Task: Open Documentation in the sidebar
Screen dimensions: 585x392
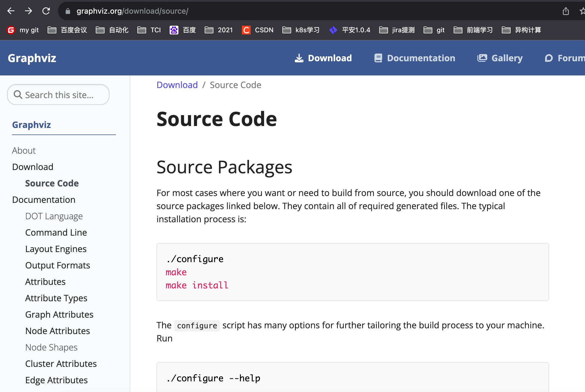Action: tap(44, 200)
